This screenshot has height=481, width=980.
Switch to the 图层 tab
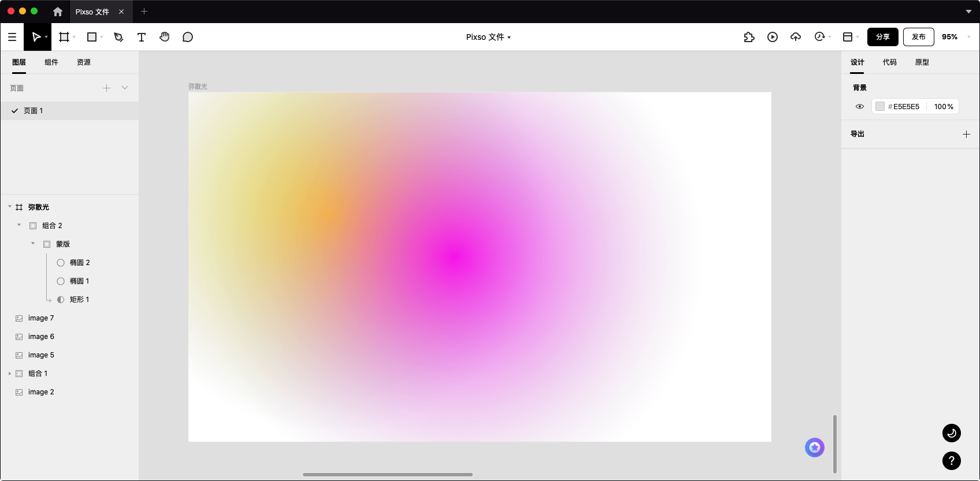click(x=19, y=62)
